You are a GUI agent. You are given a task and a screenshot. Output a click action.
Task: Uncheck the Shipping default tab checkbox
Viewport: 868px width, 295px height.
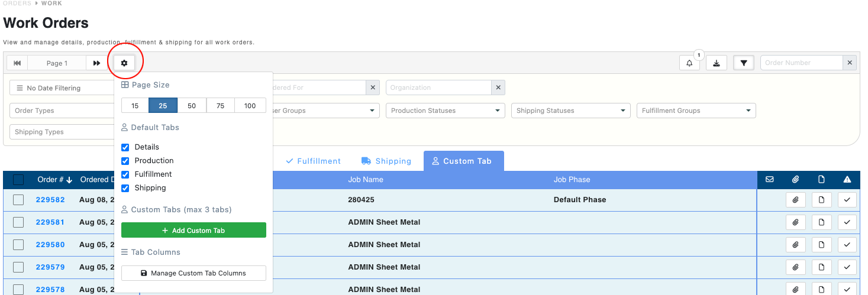coord(125,188)
